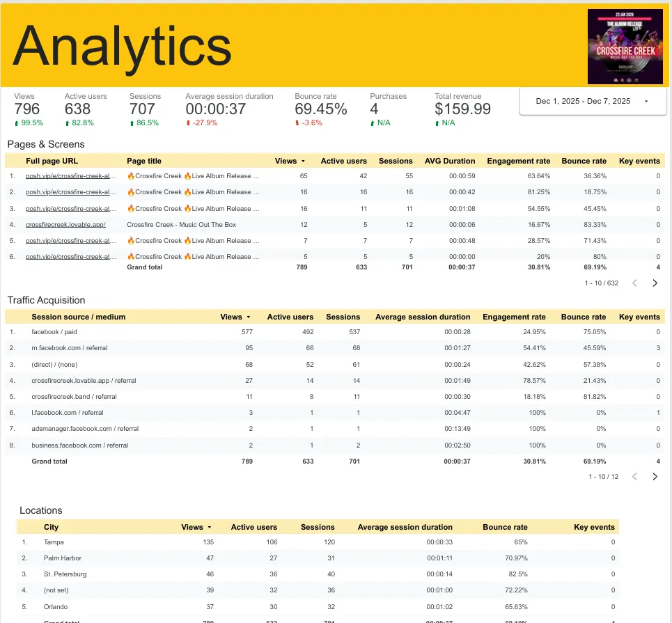Open the posh.vip URL in row 2
The height and width of the screenshot is (623, 672).
71,192
